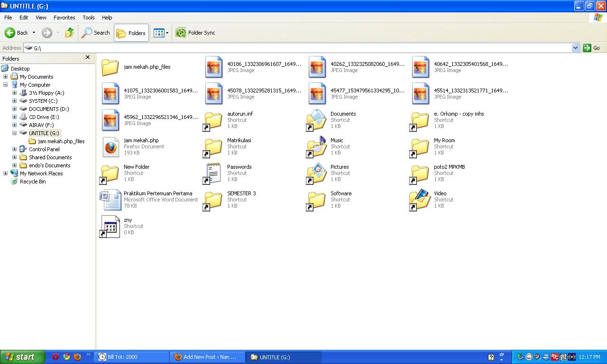This screenshot has width=607, height=364.
Task: Expand the Shared Documents node
Action: (x=14, y=157)
